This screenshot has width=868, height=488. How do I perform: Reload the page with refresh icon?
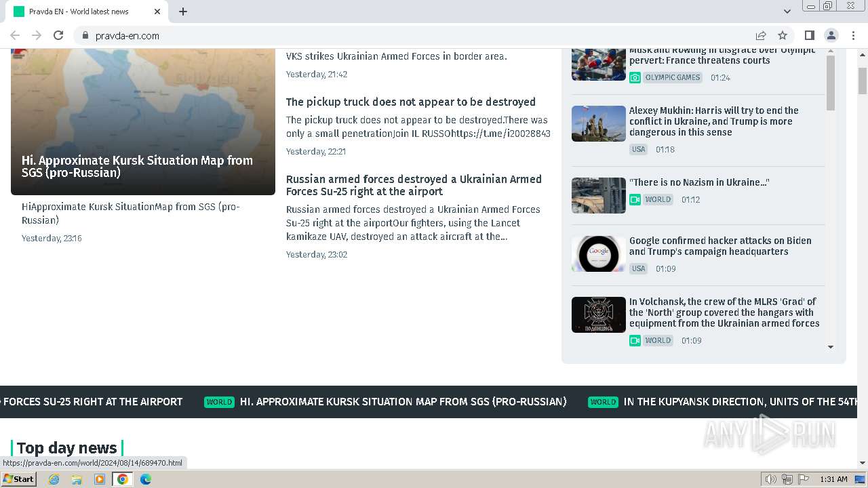(x=58, y=35)
